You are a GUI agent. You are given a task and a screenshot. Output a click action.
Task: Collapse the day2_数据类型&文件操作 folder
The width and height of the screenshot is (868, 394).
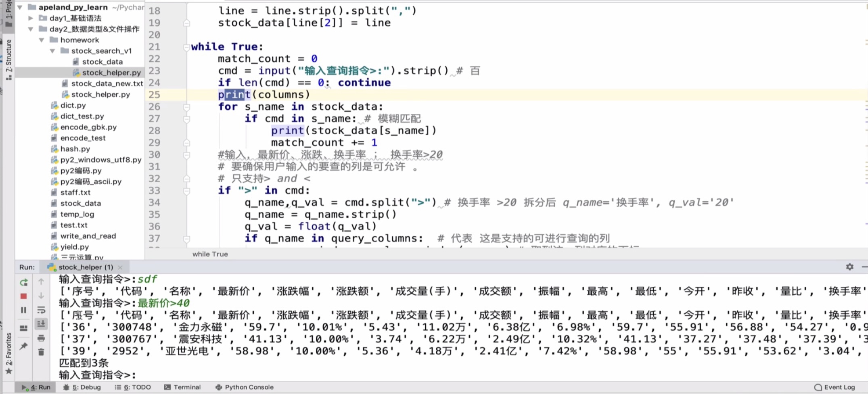(x=31, y=29)
